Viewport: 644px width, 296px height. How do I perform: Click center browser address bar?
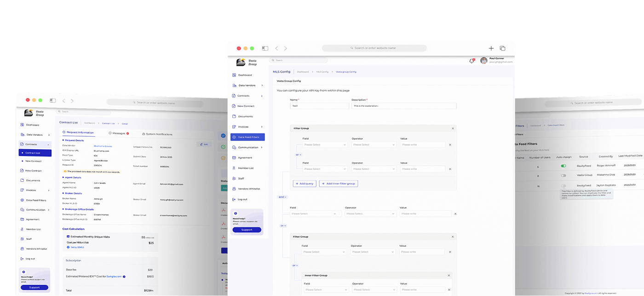374,48
